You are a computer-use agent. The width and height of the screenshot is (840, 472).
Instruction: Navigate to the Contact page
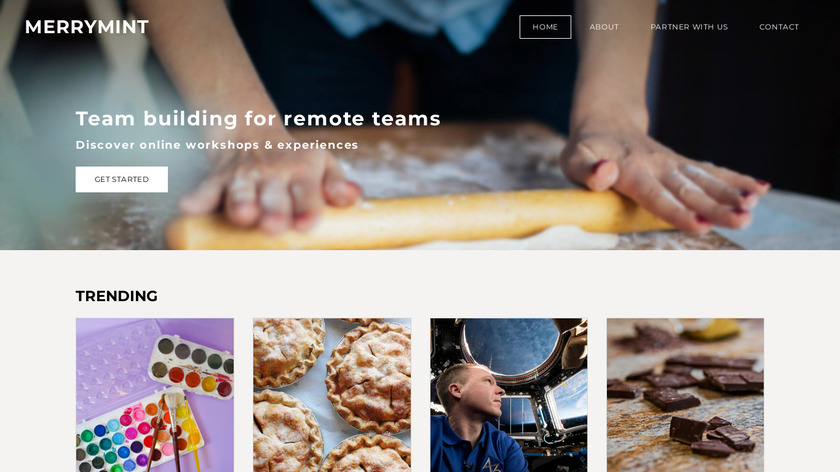[x=778, y=27]
